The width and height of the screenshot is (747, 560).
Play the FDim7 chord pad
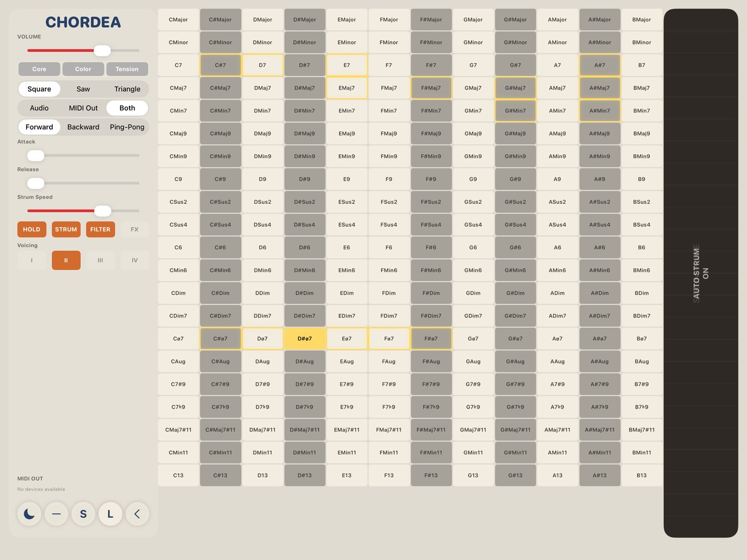point(389,316)
